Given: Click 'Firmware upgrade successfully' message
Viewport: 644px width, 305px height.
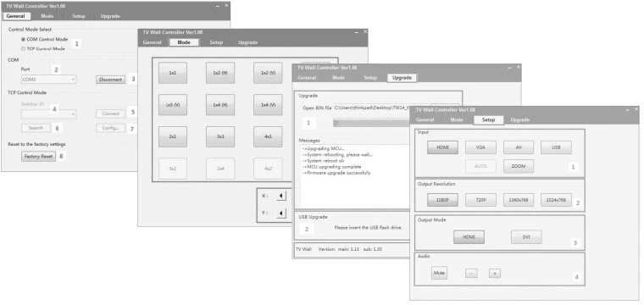Looking at the screenshot, I should (336, 173).
